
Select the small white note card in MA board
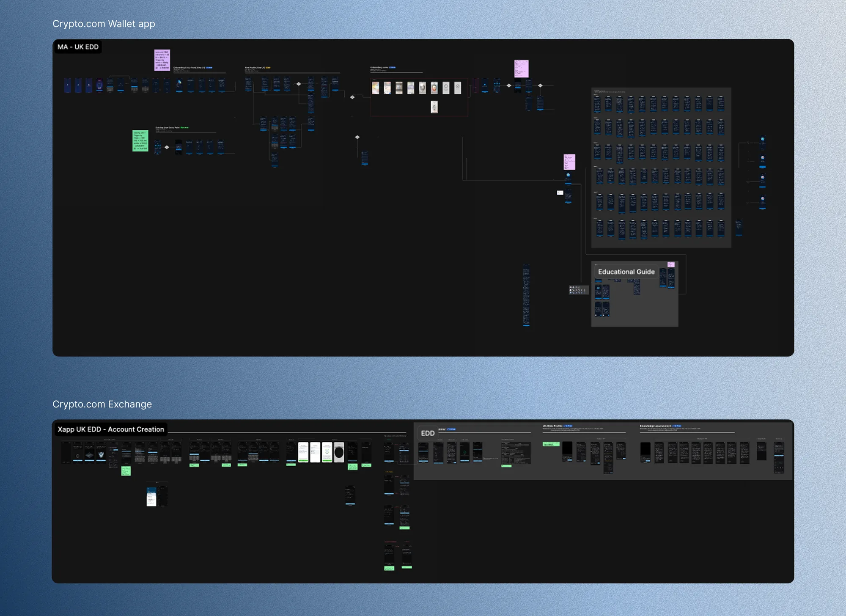coord(560,193)
